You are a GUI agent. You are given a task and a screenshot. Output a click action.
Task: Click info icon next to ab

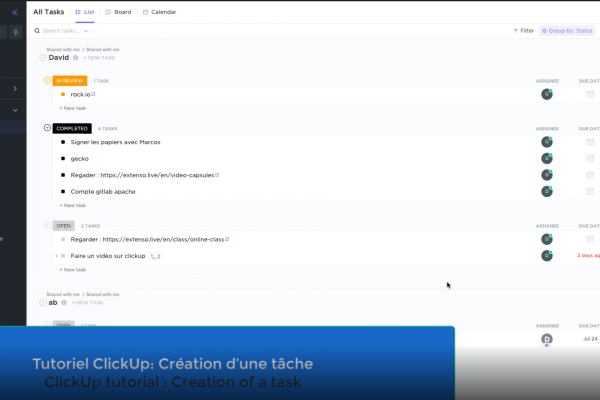pos(64,303)
